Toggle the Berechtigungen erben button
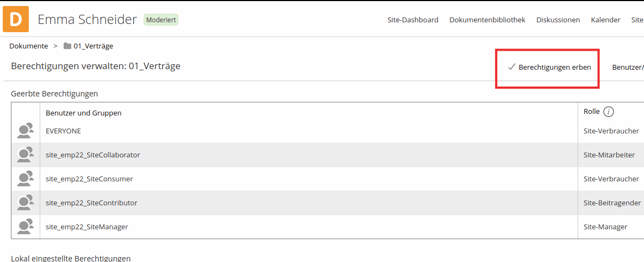 coord(549,68)
